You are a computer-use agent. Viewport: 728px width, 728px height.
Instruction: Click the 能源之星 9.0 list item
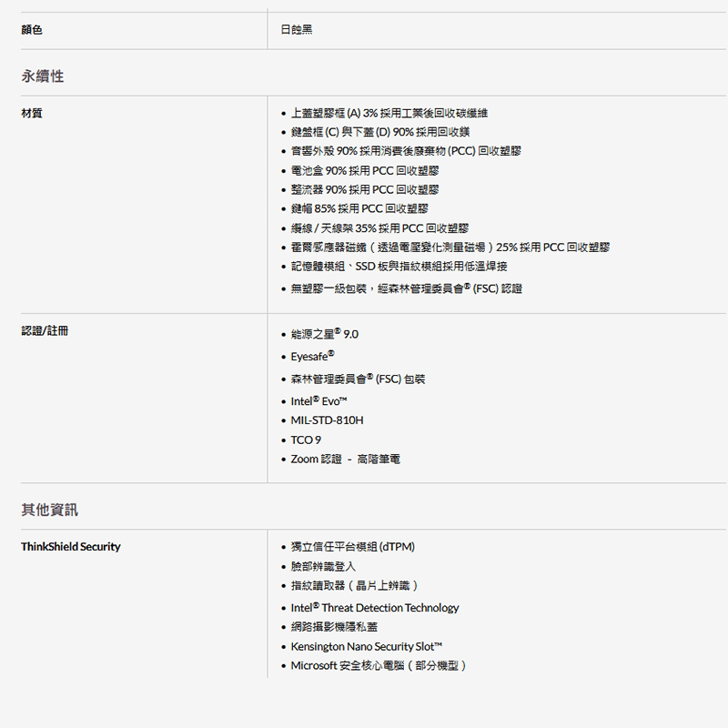click(324, 334)
